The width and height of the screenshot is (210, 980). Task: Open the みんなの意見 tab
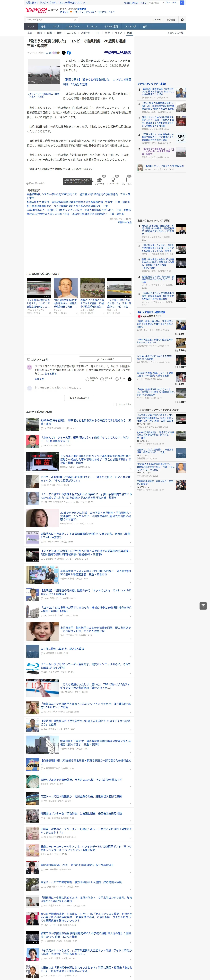coord(111,27)
